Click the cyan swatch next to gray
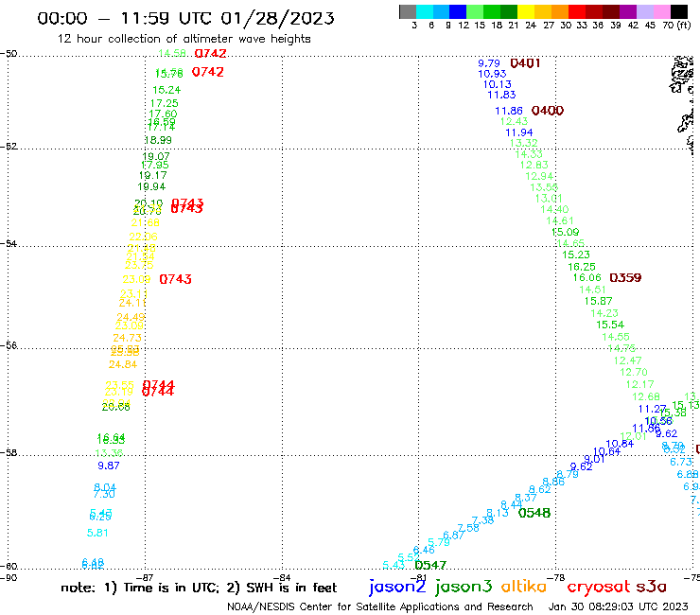 click(x=425, y=12)
